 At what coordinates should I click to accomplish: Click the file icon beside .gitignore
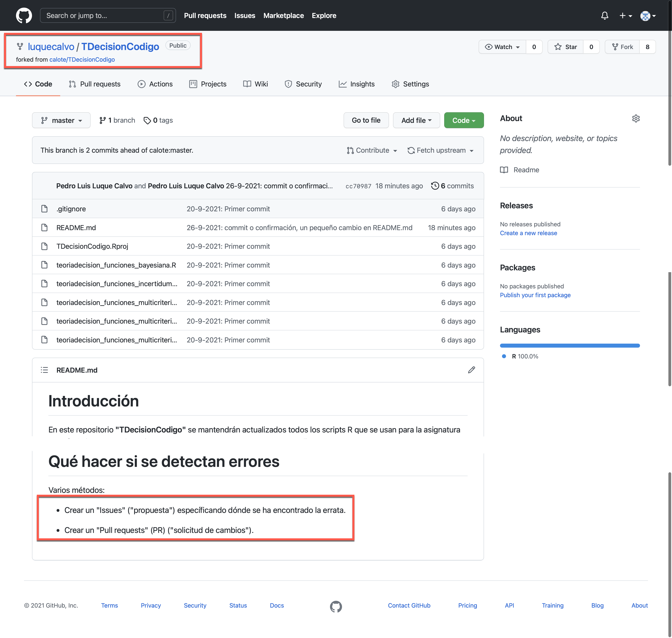[x=44, y=209]
